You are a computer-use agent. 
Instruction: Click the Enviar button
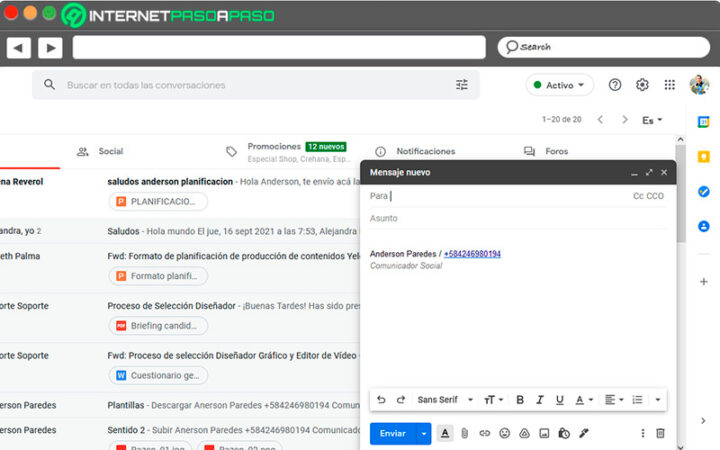click(393, 433)
